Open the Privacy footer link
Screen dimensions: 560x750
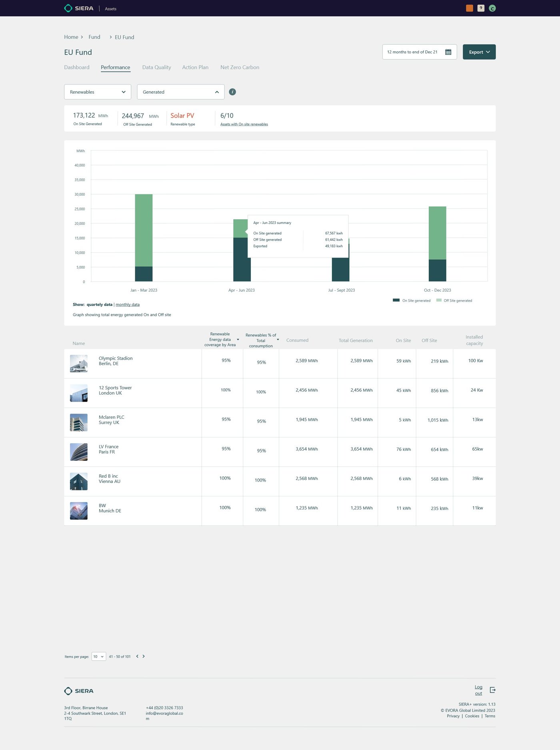[x=453, y=716]
